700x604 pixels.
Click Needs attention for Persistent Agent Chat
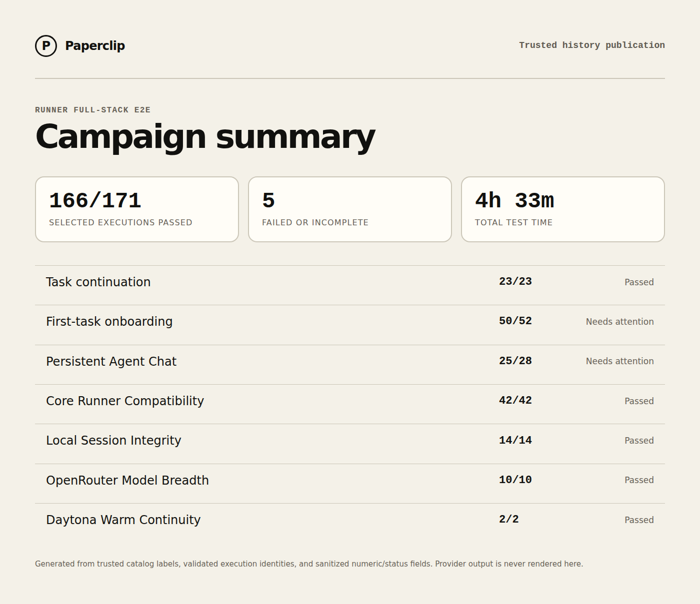[x=620, y=361]
